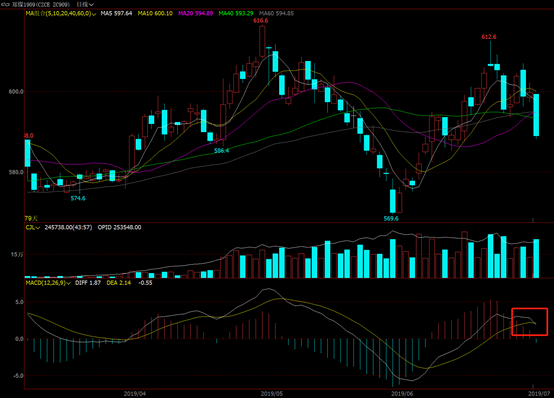Click the 0.0 MACD axis label

tap(19, 339)
